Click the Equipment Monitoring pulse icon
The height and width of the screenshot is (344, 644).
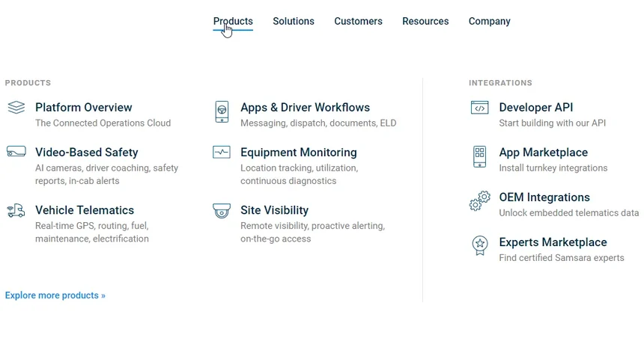coord(222,152)
